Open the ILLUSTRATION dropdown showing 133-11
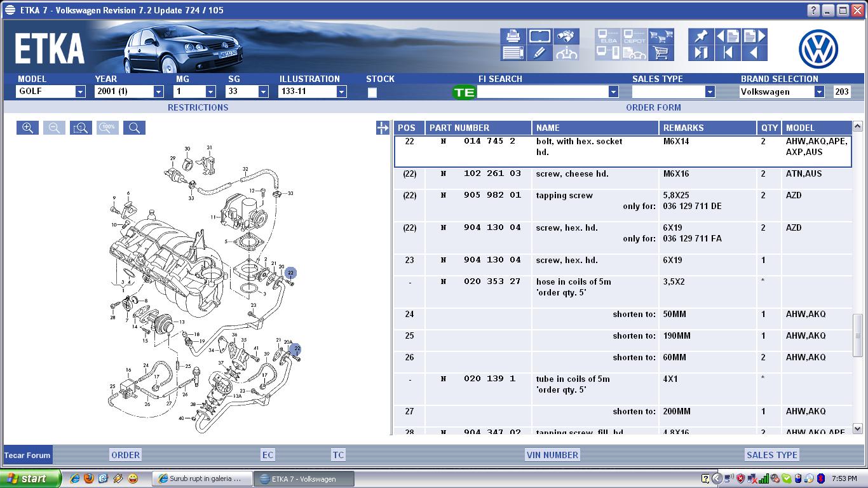The image size is (868, 488). [341, 91]
